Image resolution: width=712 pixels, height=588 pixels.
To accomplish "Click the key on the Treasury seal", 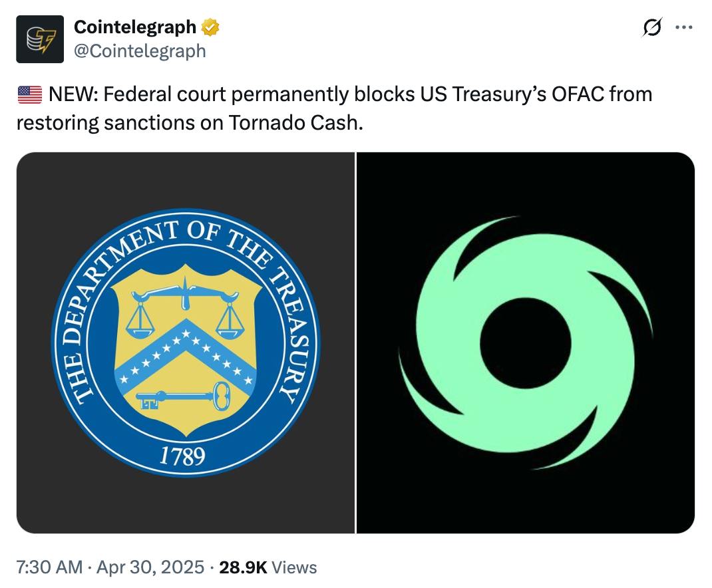I will pos(183,396).
